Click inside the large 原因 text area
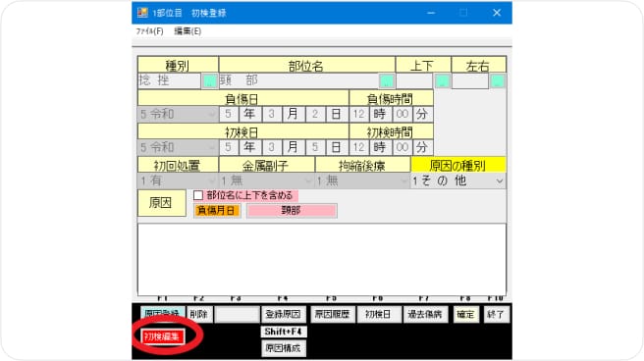Viewport: 644px width, 361px height. [322, 259]
